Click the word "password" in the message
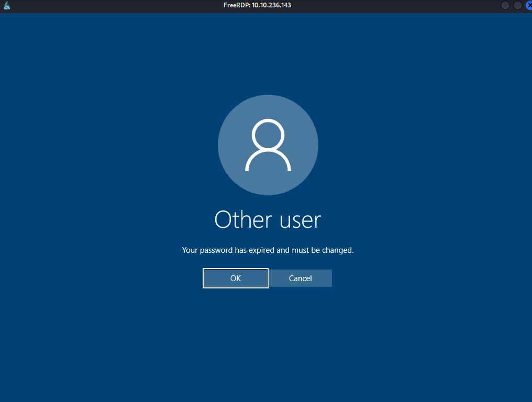This screenshot has width=532, height=402. point(216,250)
